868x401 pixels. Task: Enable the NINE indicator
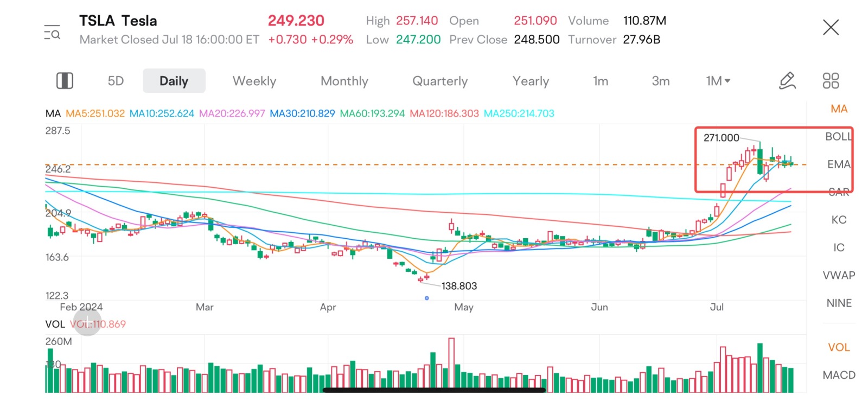839,303
